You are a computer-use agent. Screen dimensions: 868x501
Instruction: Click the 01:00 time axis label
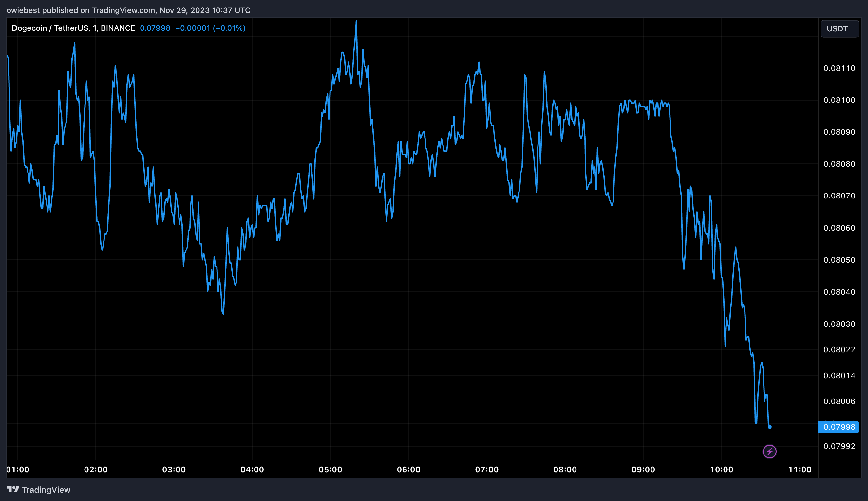tap(18, 469)
